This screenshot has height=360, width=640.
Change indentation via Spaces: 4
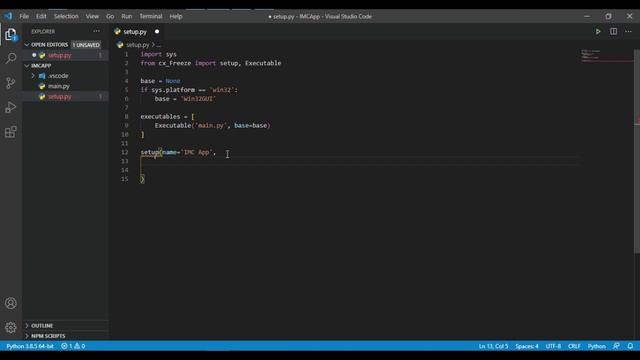click(x=527, y=346)
